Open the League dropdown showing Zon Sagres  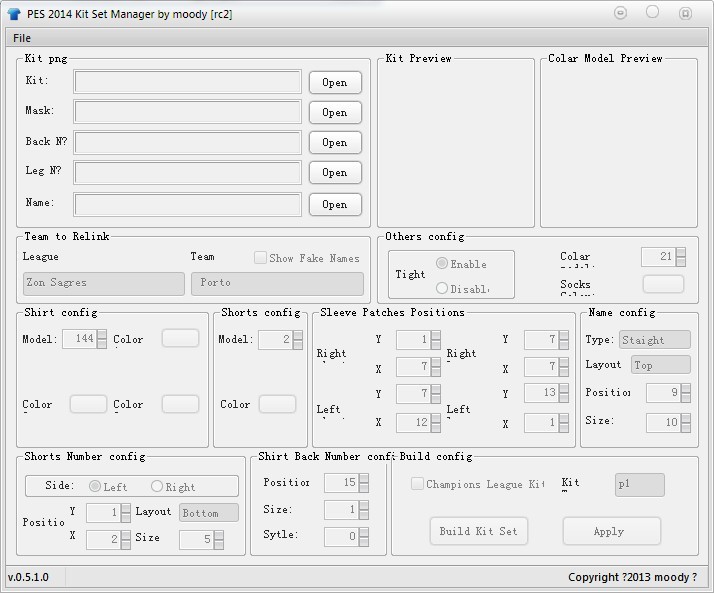(x=104, y=283)
